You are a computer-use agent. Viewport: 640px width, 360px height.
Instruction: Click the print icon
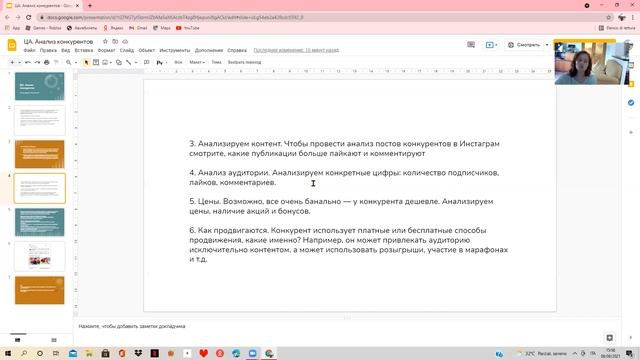pos(47,62)
